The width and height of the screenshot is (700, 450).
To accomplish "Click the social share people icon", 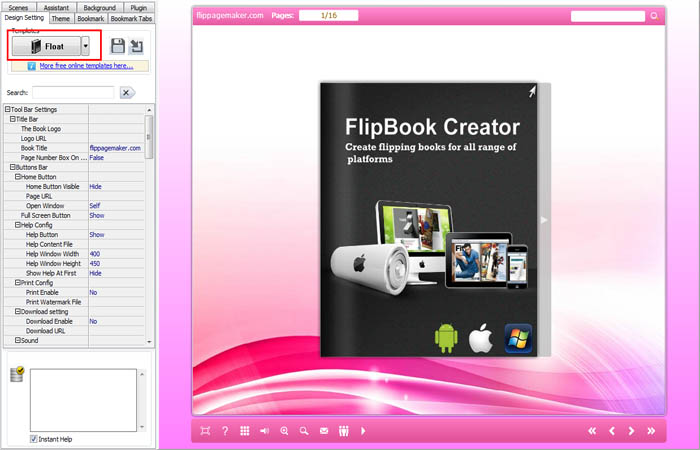I will pos(343,431).
